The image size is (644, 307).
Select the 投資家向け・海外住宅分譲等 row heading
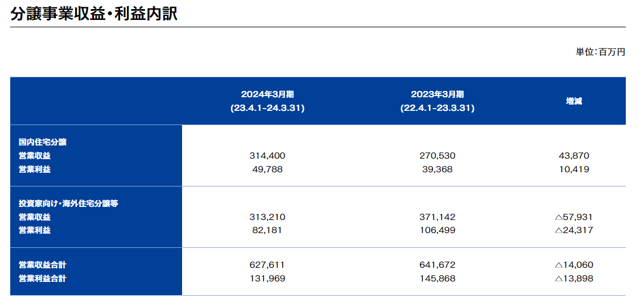tap(68, 204)
